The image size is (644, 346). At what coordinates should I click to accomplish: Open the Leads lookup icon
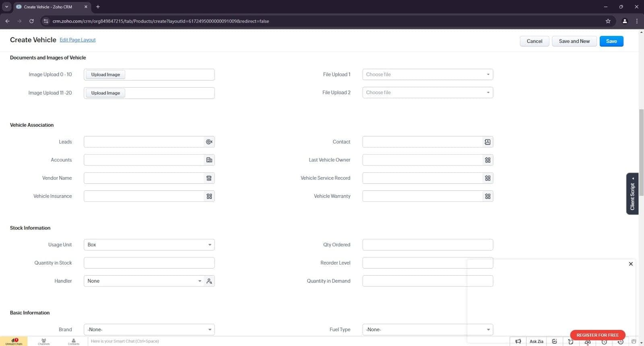tap(209, 142)
